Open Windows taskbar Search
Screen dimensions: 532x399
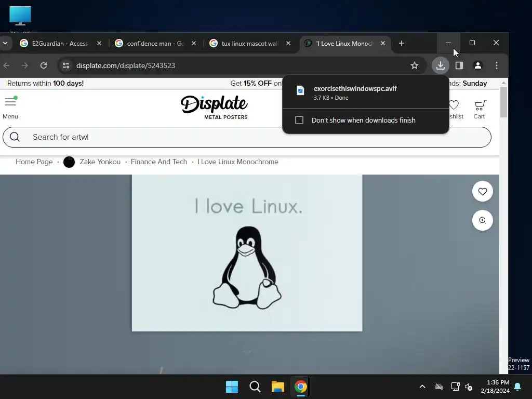[x=255, y=387]
